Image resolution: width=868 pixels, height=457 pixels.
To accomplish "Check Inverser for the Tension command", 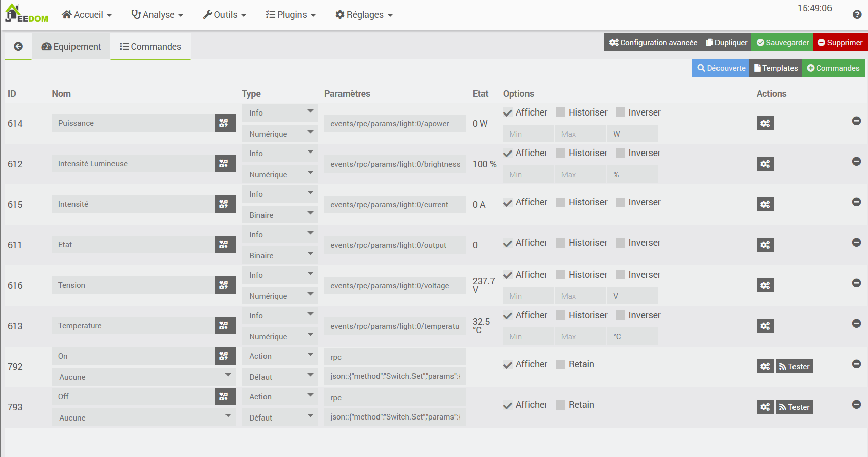I will [x=621, y=275].
